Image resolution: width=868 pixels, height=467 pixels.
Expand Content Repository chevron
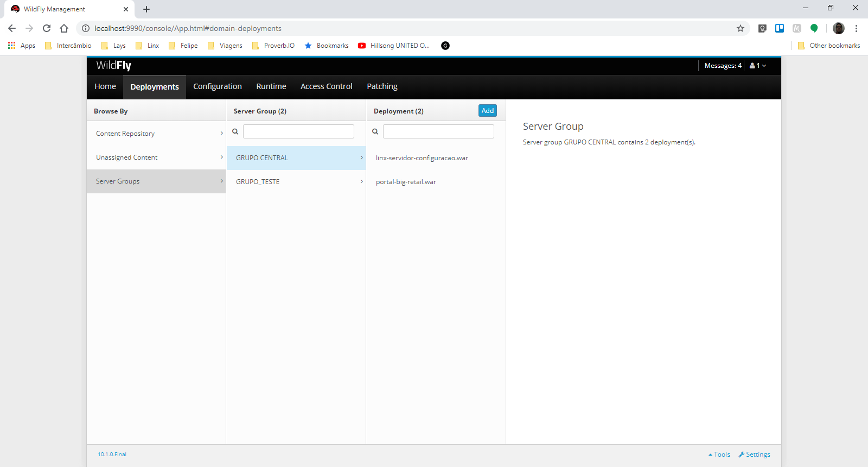(x=221, y=133)
